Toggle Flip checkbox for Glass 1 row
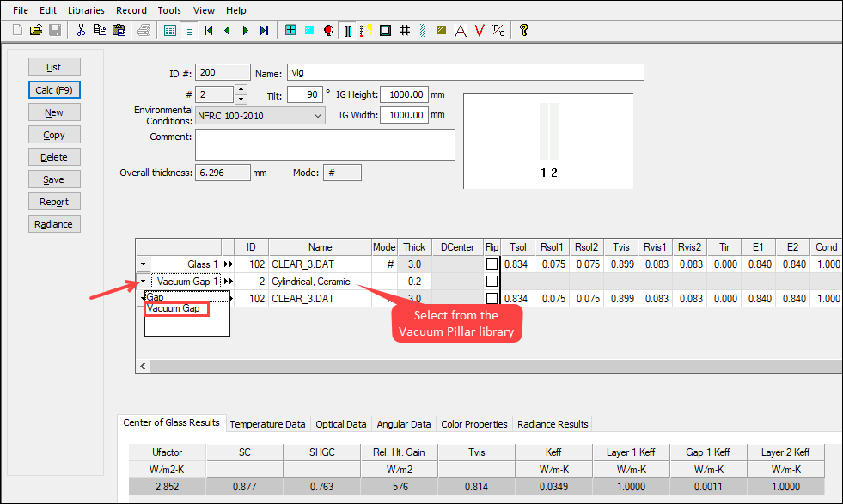This screenshot has width=843, height=504. click(x=492, y=264)
